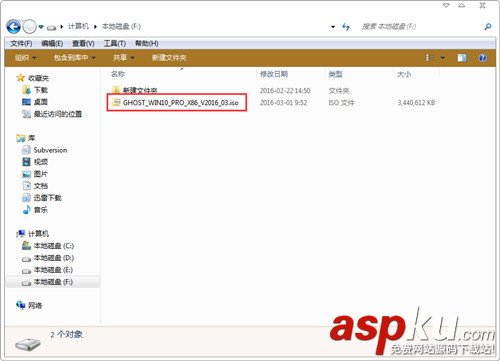This screenshot has height=361, width=500.
Task: Click the 音乐 music note icon
Action: (x=27, y=210)
